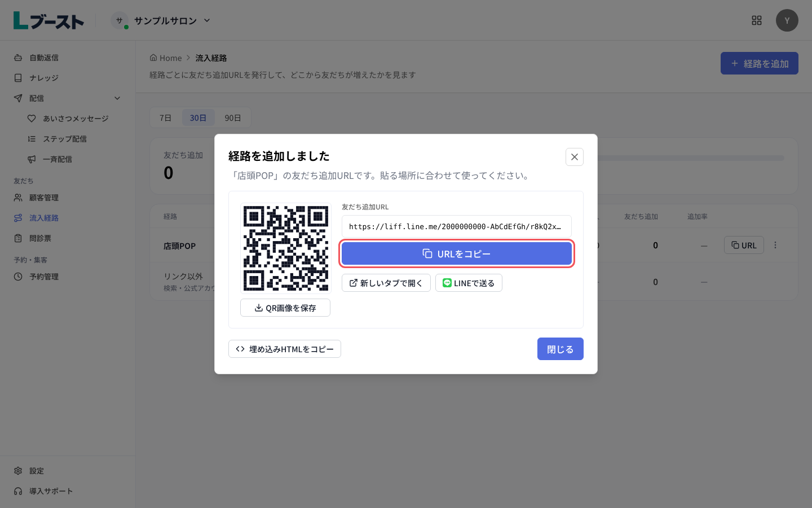Screen dimensions: 812x508
Task: Click 新しいタブで開く button
Action: click(x=386, y=283)
